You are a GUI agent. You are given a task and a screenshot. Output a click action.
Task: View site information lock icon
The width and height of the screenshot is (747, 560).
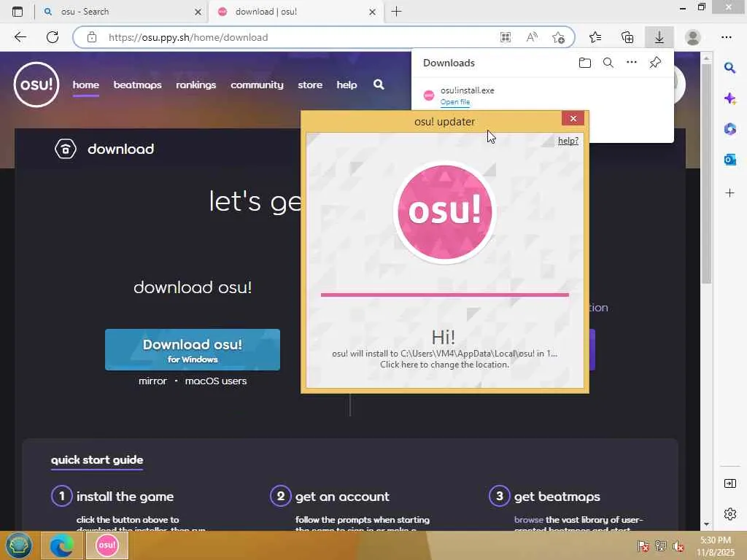pyautogui.click(x=92, y=37)
